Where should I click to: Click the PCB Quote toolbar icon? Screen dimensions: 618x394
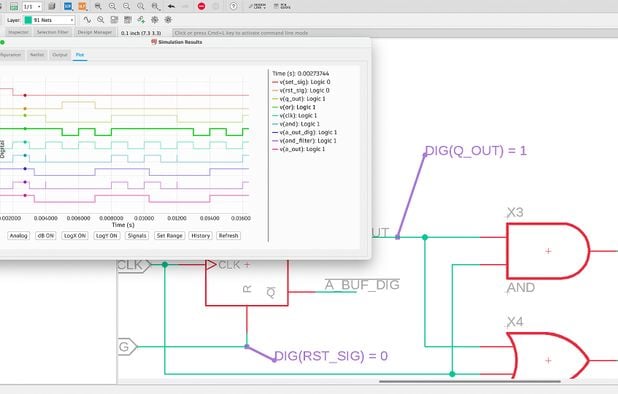pyautogui.click(x=282, y=6)
